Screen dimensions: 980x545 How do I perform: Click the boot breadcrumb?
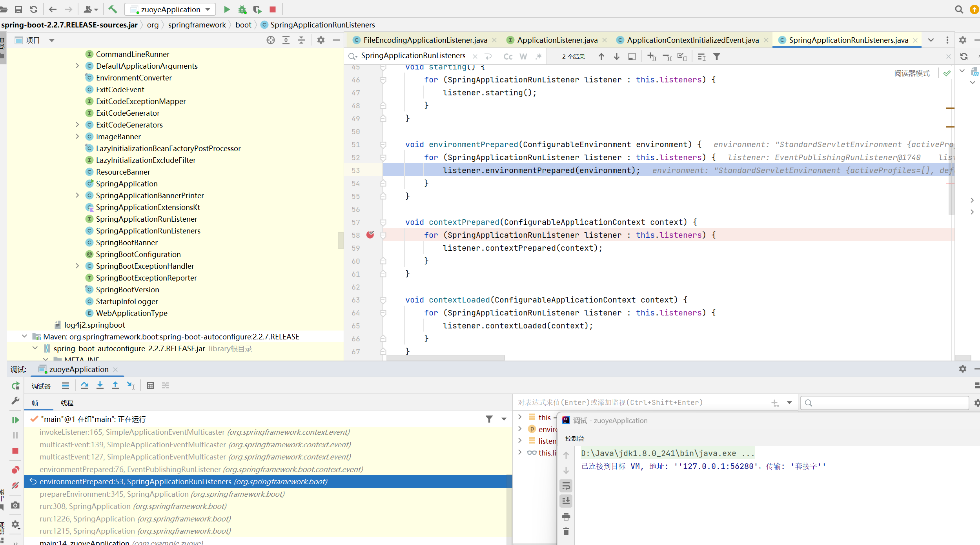tap(243, 25)
